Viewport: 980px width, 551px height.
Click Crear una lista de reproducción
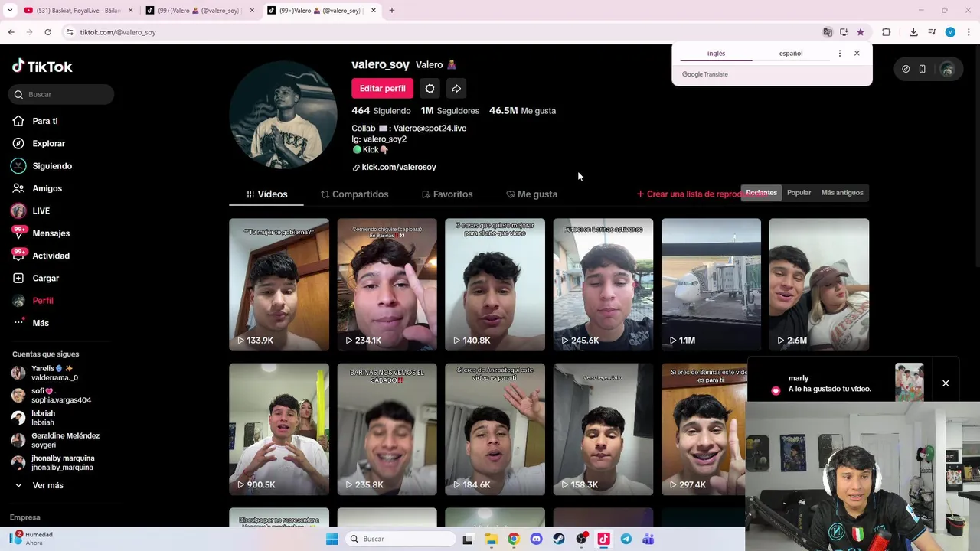coord(689,194)
